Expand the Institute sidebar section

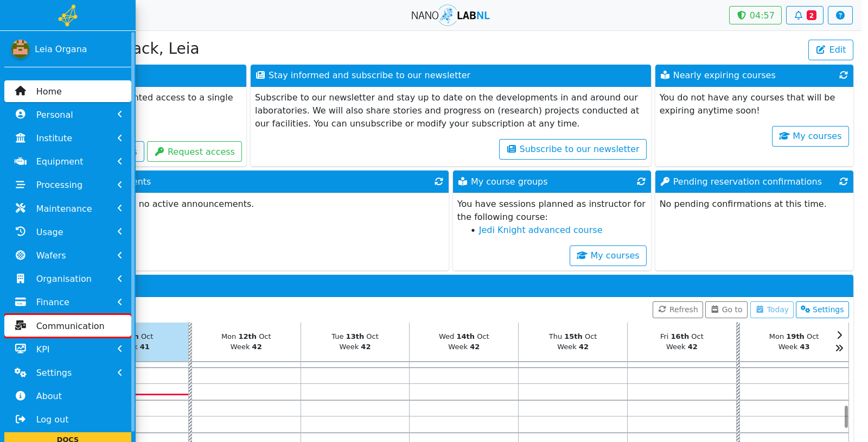tap(68, 138)
